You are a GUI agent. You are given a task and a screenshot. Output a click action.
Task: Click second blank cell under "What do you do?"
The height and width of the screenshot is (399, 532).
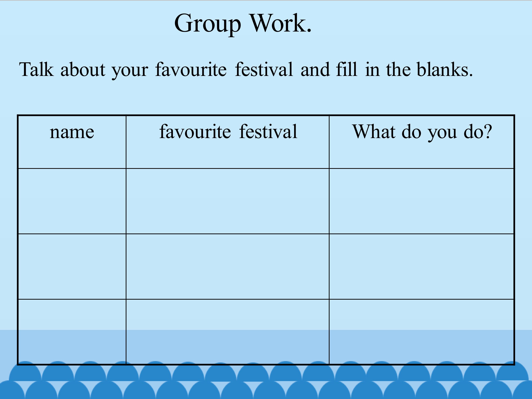tap(422, 267)
